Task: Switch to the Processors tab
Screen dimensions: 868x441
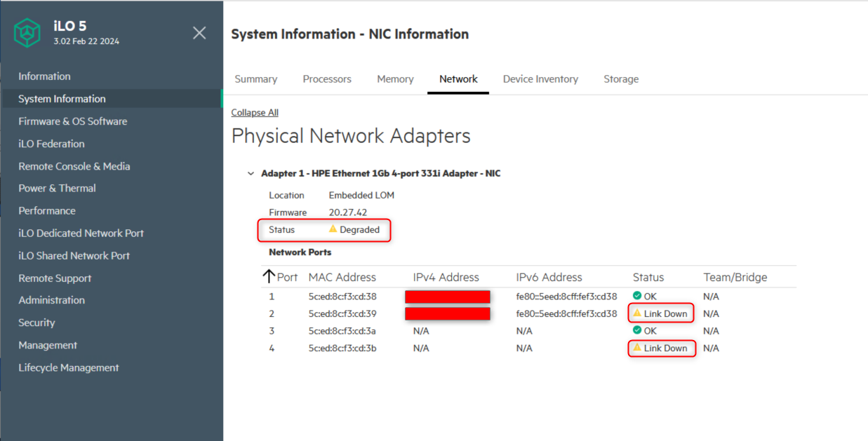Action: [327, 79]
